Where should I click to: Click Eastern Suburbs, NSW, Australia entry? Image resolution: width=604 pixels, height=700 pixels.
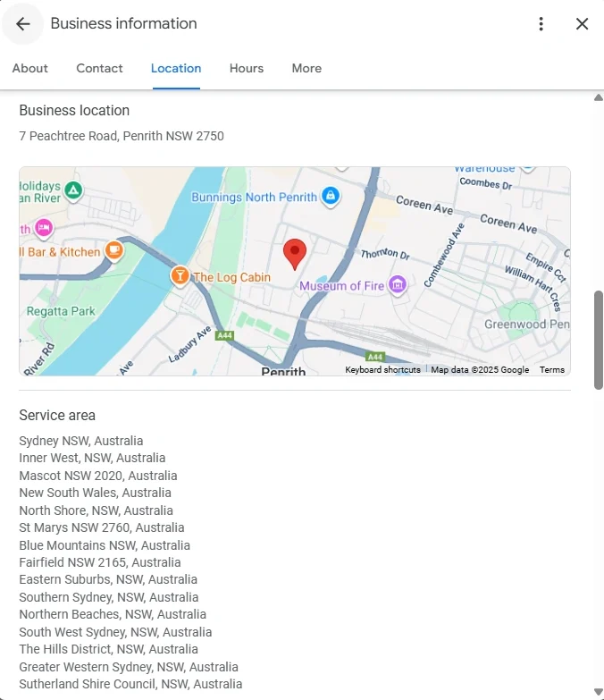(x=108, y=579)
